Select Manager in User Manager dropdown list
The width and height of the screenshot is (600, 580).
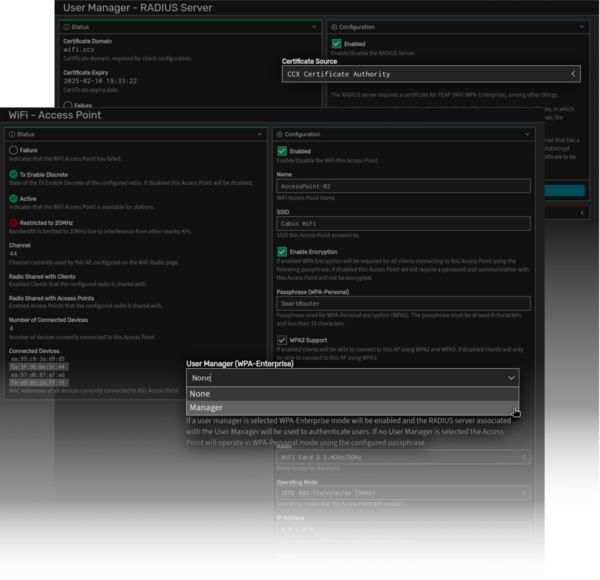(x=352, y=408)
